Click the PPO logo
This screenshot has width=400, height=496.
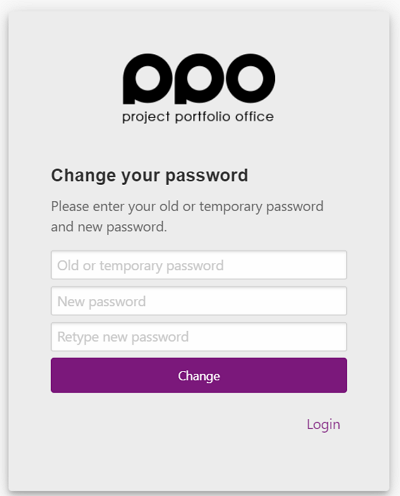click(x=199, y=88)
